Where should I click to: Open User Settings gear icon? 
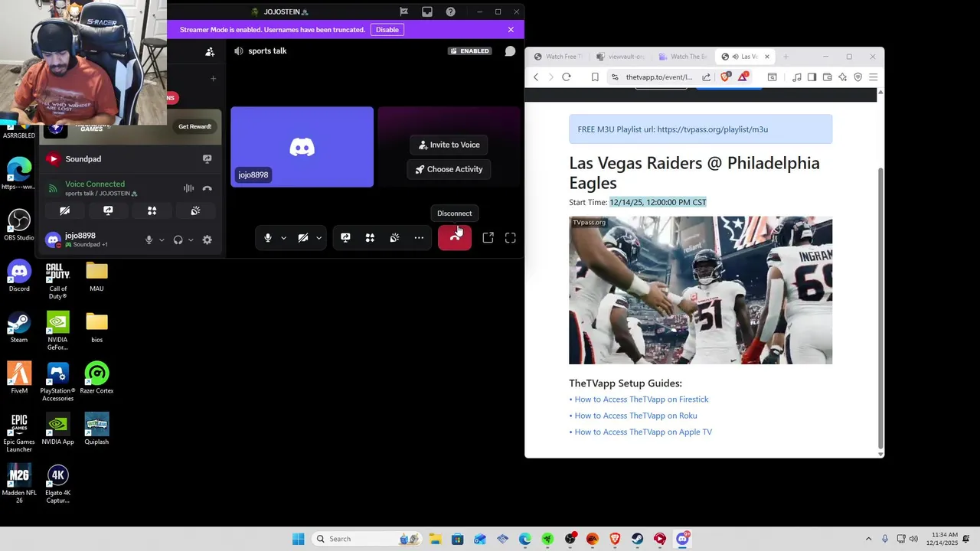point(207,240)
